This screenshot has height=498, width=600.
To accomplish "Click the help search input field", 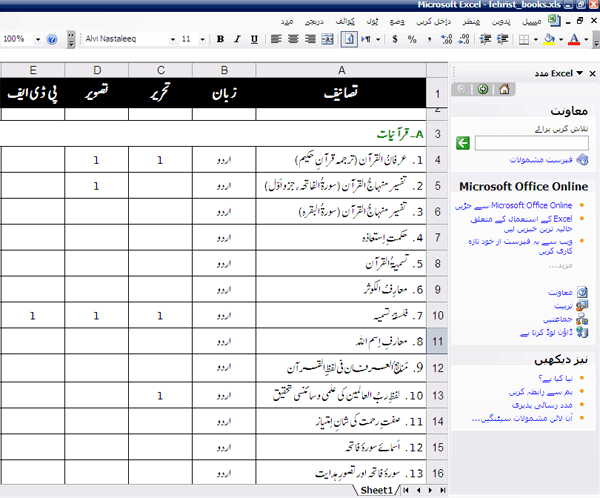I will pos(532,143).
